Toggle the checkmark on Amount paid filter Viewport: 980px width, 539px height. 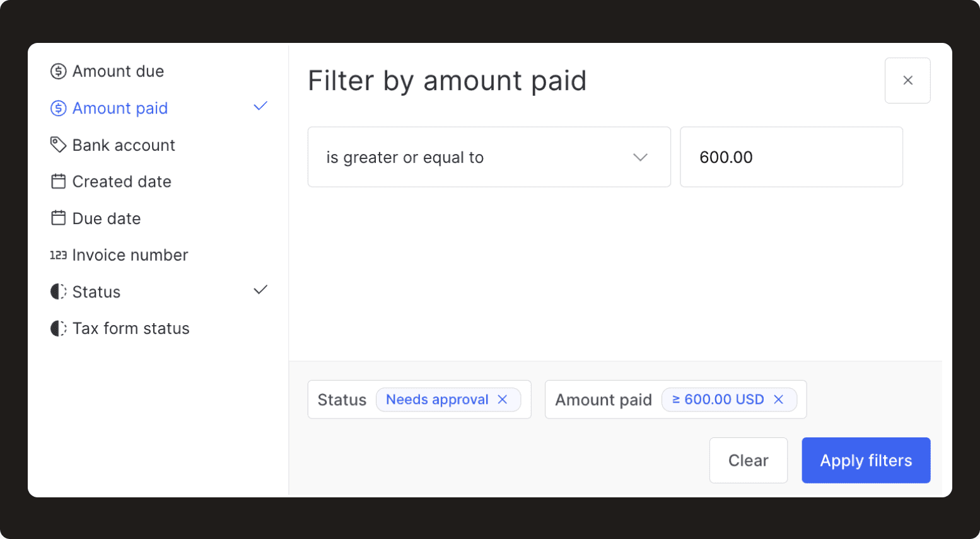pos(260,107)
